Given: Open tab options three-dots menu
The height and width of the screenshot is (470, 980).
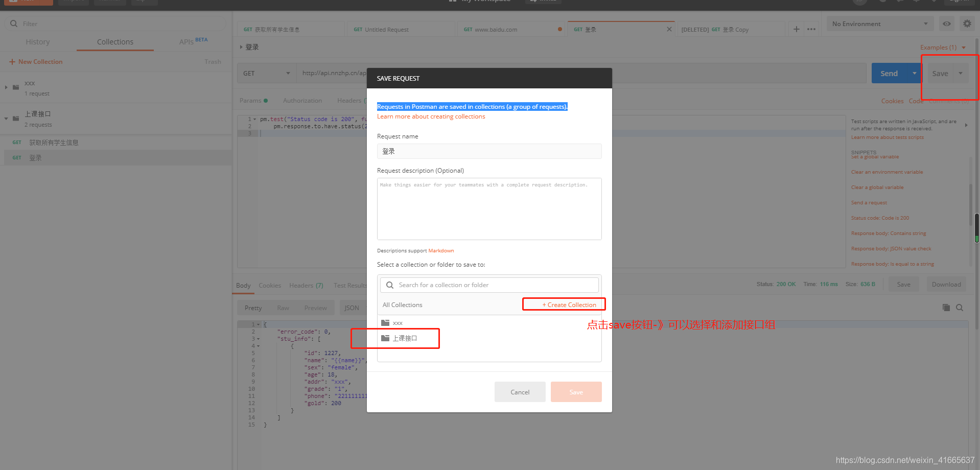Looking at the screenshot, I should (811, 29).
